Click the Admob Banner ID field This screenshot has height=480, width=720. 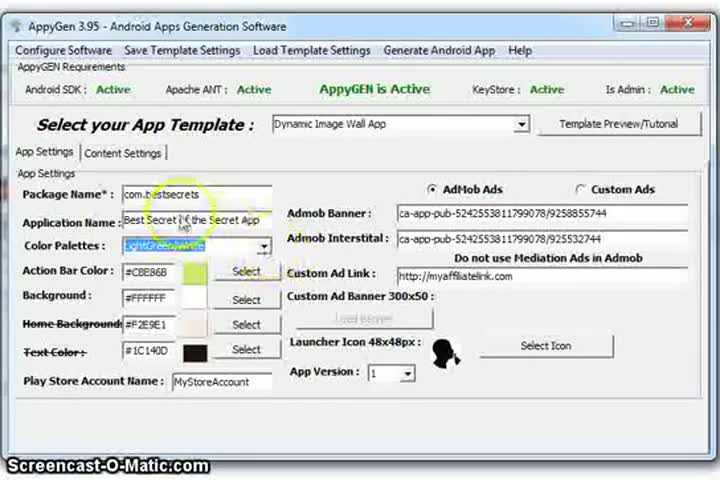coord(542,214)
